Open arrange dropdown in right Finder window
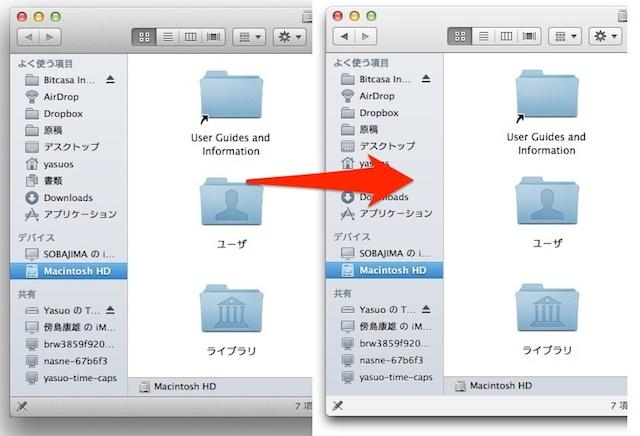The width and height of the screenshot is (640, 436). pyautogui.click(x=565, y=36)
